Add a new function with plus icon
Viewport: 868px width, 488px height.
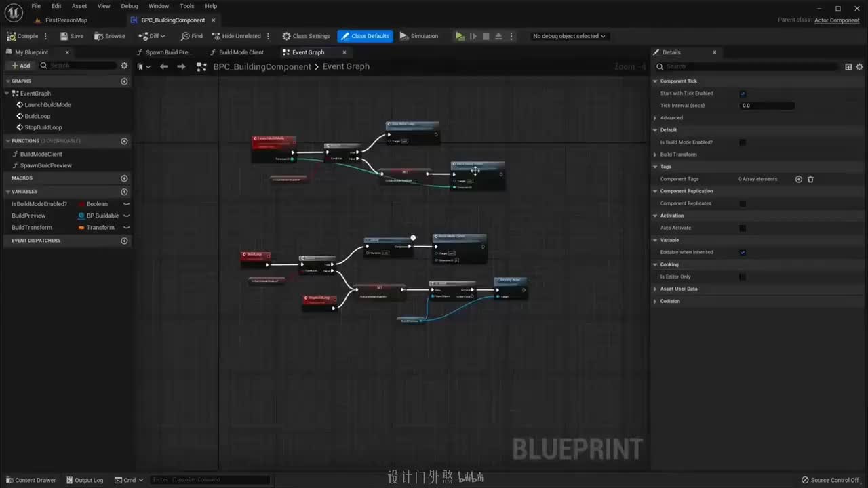coord(124,141)
